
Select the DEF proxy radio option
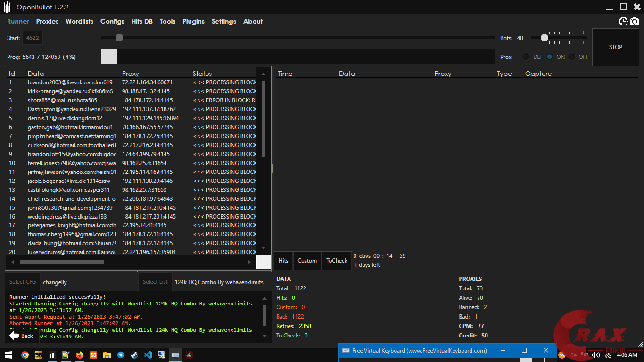pyautogui.click(x=526, y=57)
